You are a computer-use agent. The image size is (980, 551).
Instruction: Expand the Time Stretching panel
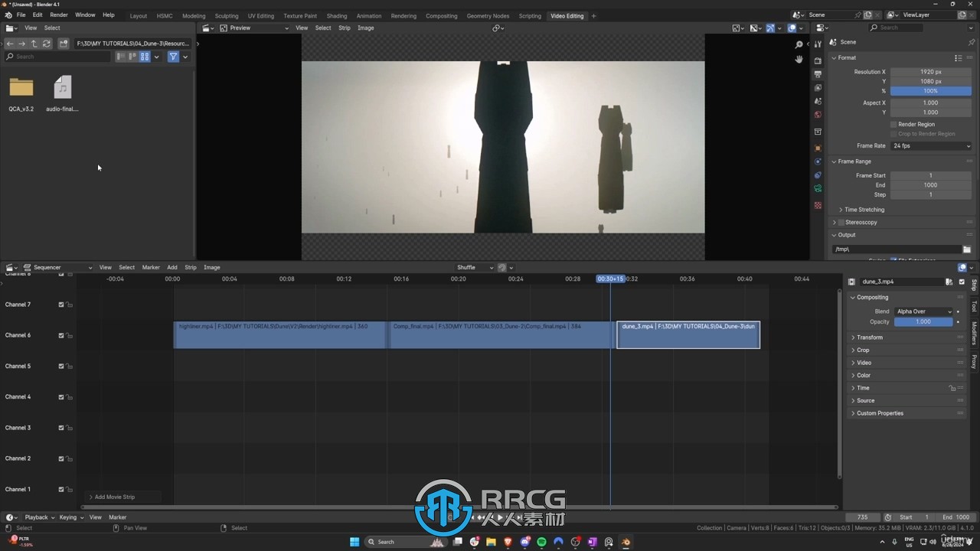pos(864,210)
